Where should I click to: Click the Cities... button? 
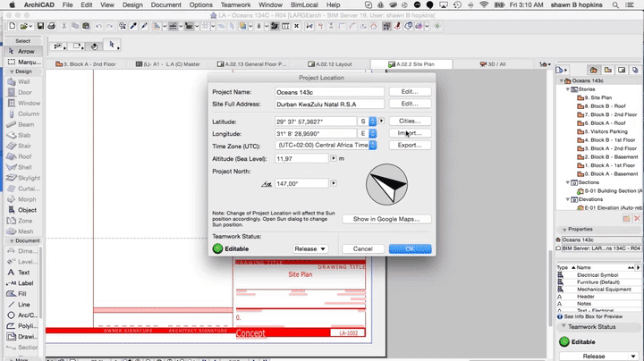(x=410, y=121)
